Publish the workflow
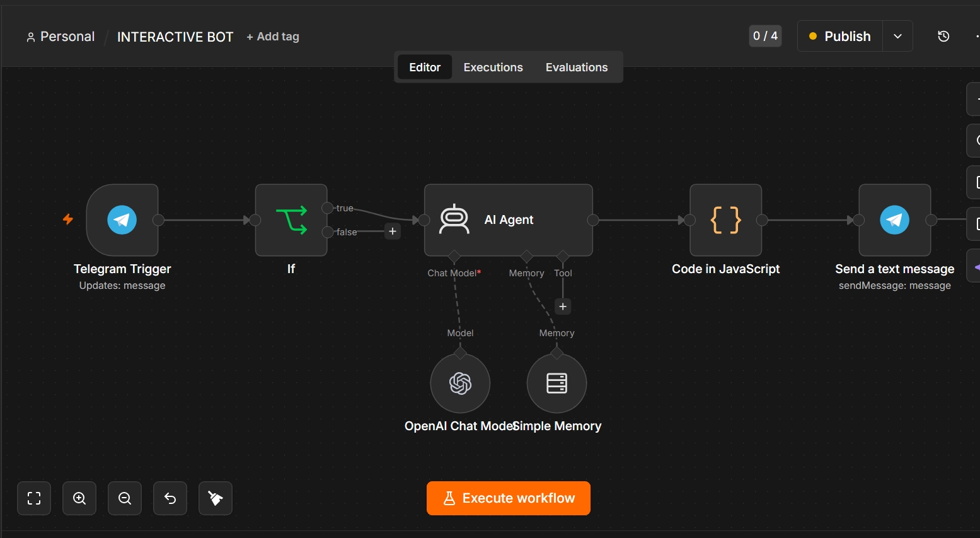 (840, 37)
